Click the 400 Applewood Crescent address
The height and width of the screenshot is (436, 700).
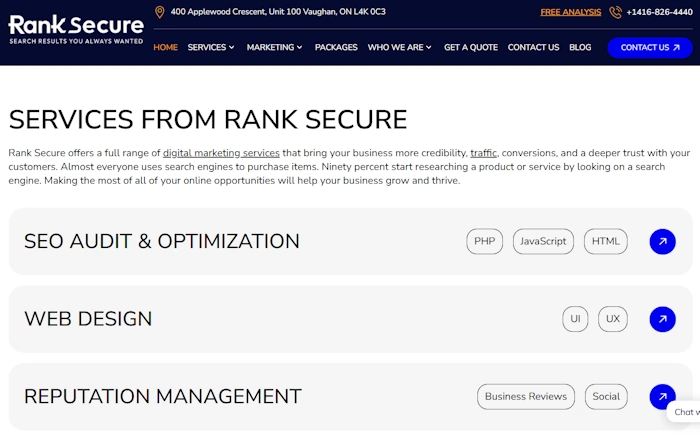click(x=278, y=12)
